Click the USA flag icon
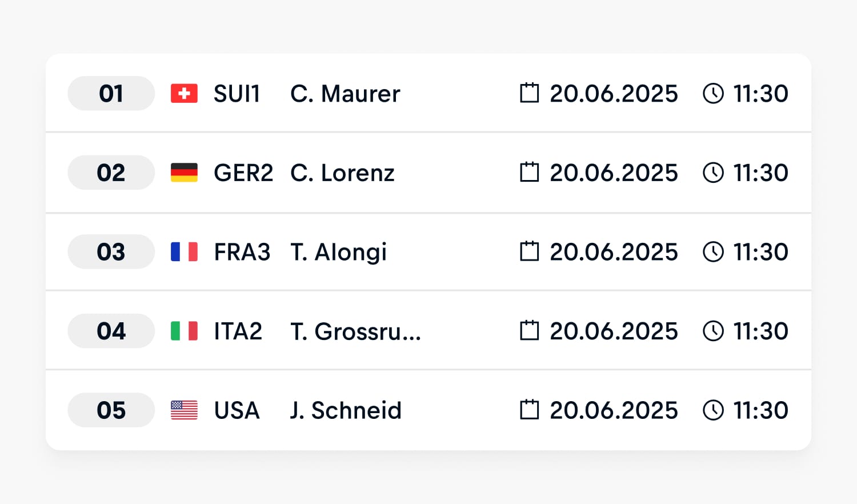The width and height of the screenshot is (857, 504). (184, 410)
